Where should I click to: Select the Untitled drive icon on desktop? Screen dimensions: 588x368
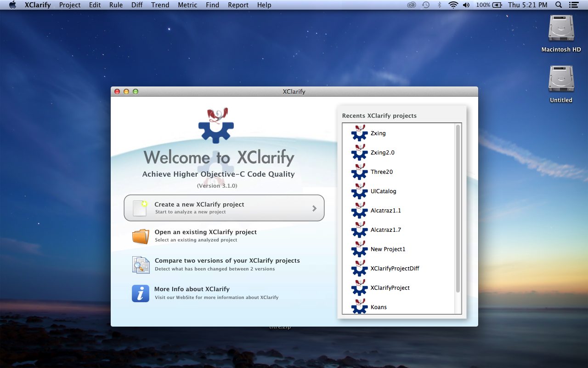(x=561, y=79)
